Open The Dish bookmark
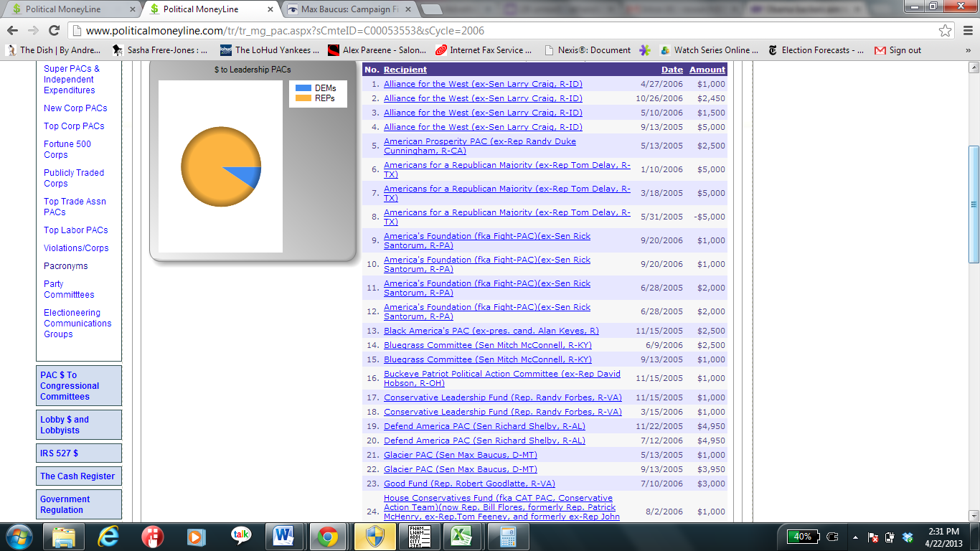 coord(54,50)
